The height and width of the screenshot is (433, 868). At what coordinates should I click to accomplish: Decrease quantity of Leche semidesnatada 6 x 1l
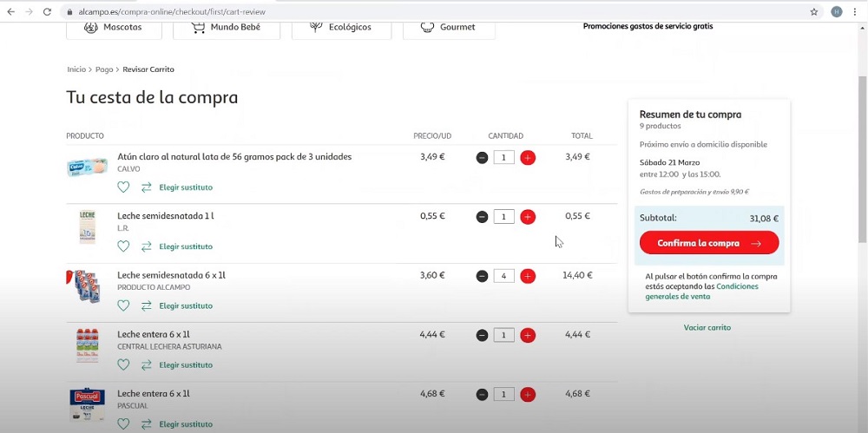(x=482, y=276)
